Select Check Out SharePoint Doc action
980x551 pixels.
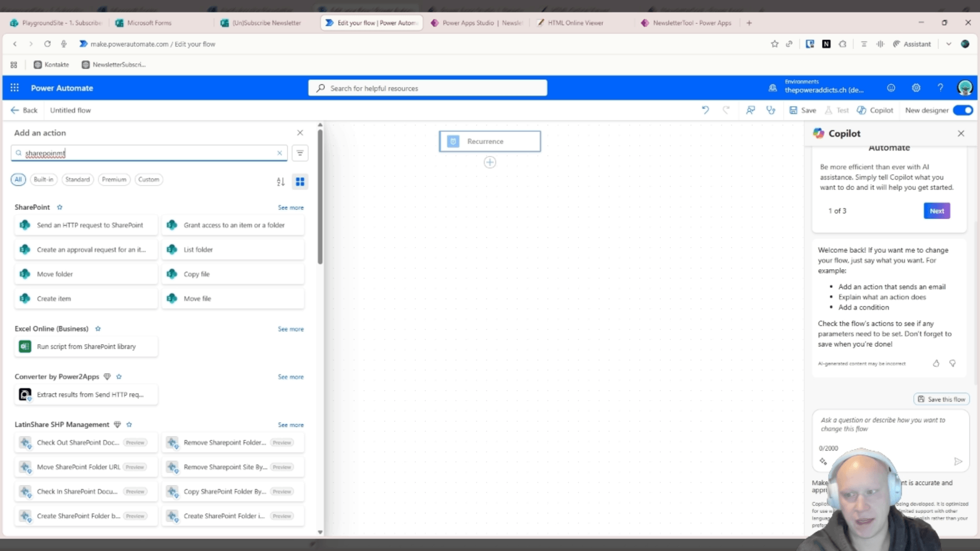[86, 442]
